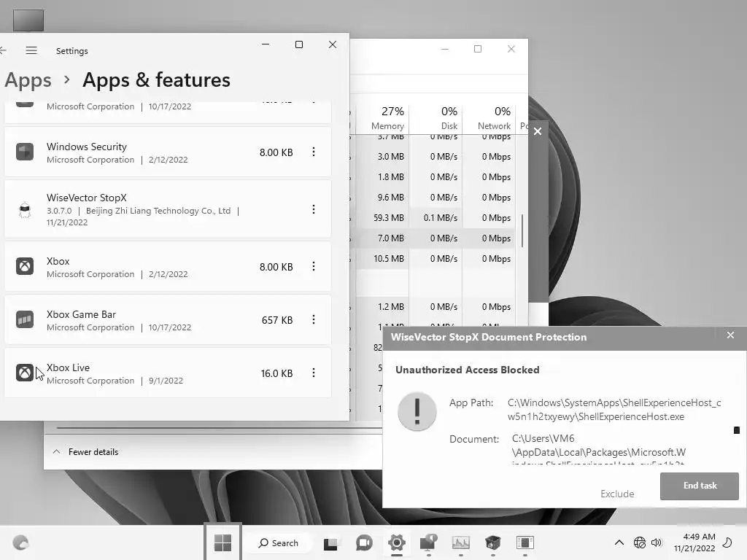
Task: Open the WiseVector StopX box taskbar icon
Action: coord(492,542)
